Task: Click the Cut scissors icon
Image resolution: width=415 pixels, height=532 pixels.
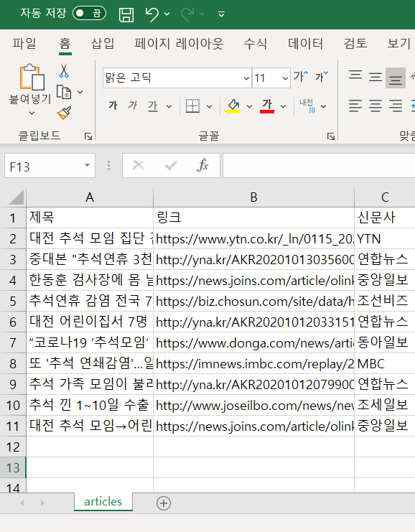Action: coord(64,70)
